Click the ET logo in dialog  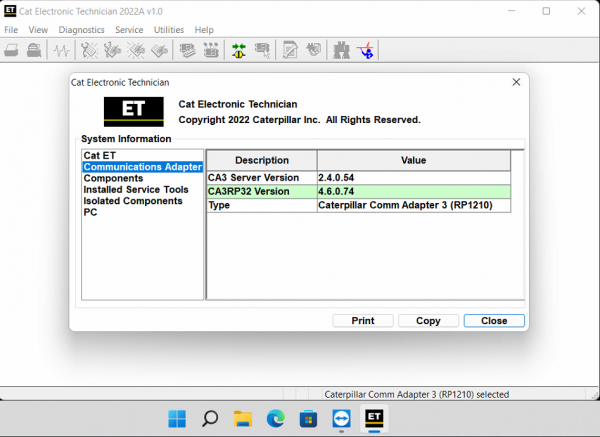134,111
